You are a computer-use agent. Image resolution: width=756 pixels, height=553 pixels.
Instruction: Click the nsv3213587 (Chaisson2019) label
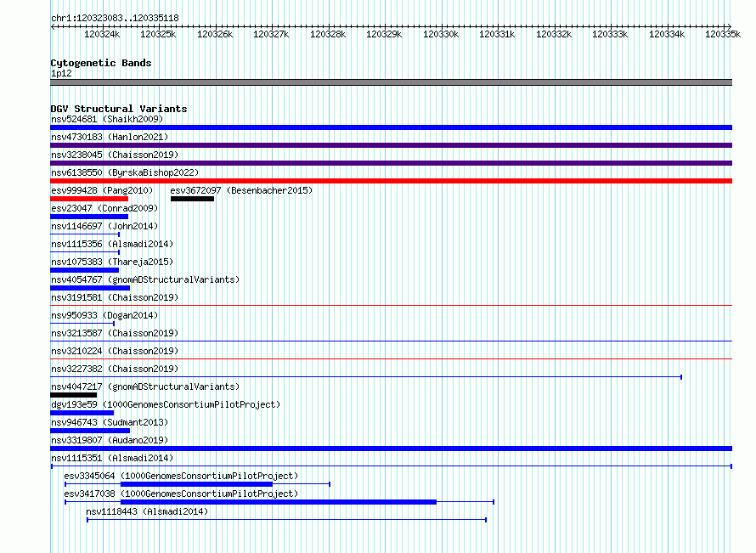point(115,333)
